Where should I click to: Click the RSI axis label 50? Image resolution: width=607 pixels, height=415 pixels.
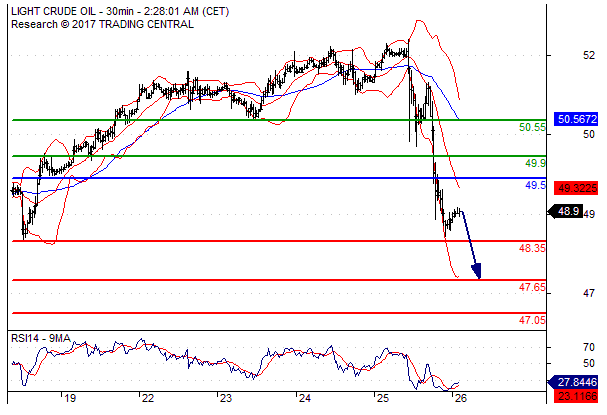click(589, 364)
